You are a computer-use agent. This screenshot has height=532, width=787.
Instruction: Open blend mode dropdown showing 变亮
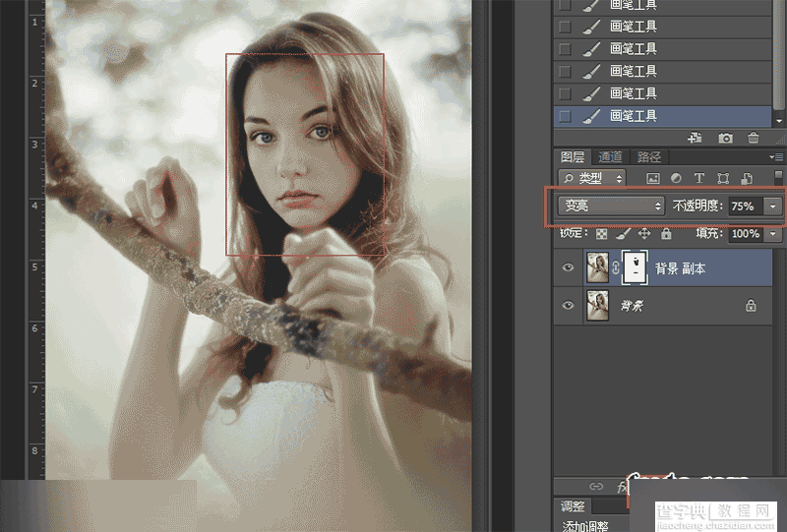click(x=611, y=206)
